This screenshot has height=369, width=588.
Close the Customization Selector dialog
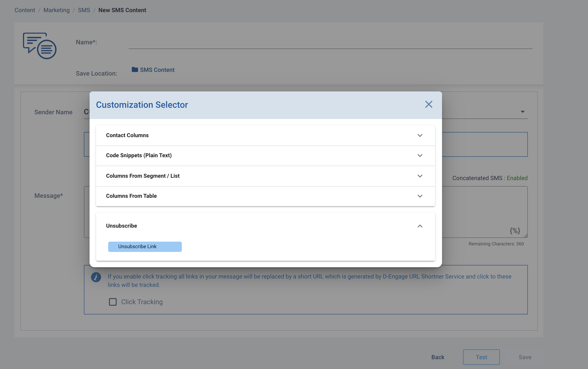coord(429,104)
